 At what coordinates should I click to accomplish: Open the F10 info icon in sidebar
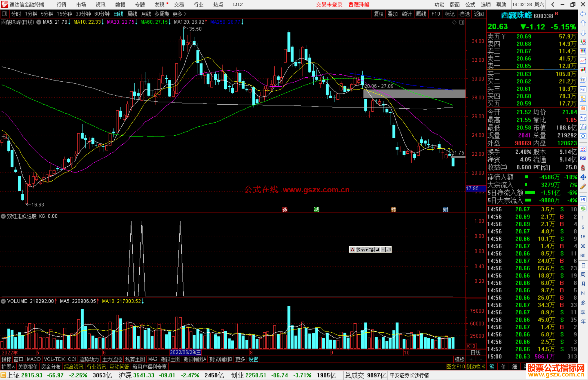583,89
